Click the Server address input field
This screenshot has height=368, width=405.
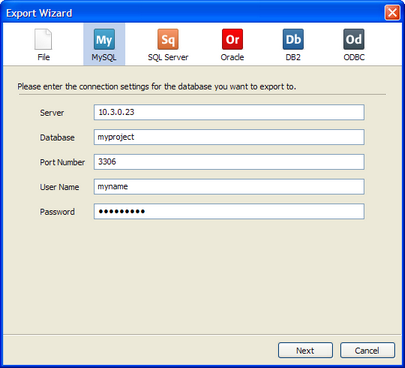pos(229,112)
